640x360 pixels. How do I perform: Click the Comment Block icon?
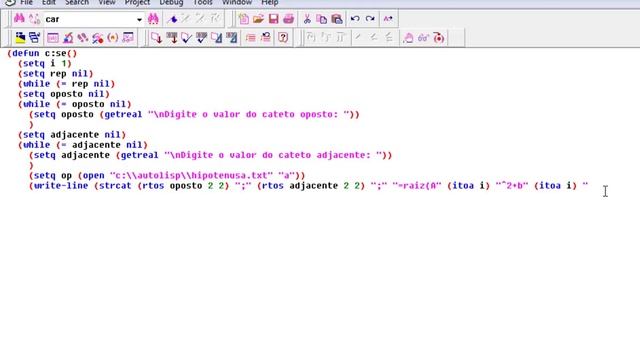(x=250, y=38)
